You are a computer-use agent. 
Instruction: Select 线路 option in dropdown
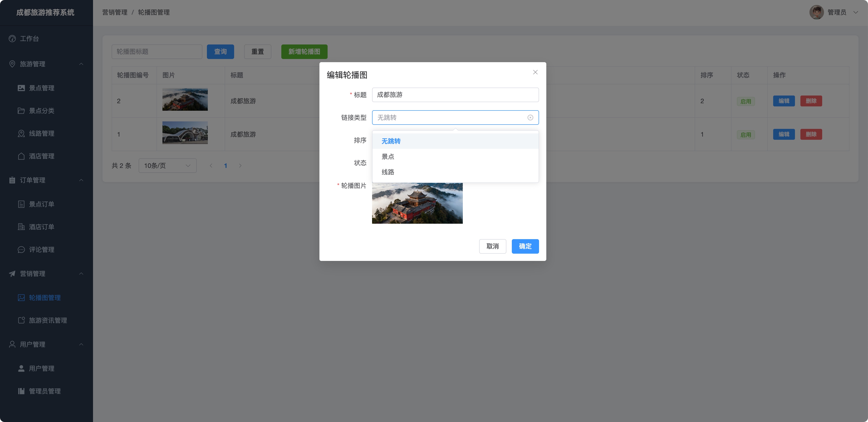point(455,172)
